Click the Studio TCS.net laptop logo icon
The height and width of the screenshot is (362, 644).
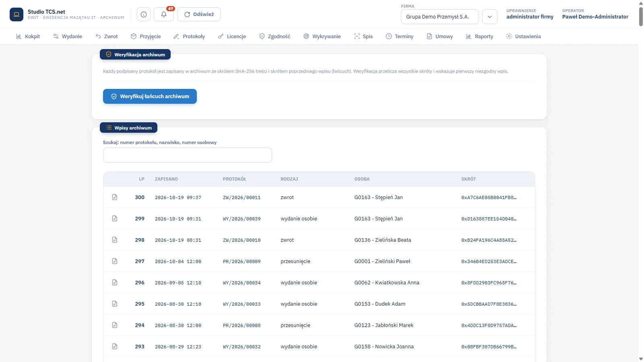pos(17,14)
